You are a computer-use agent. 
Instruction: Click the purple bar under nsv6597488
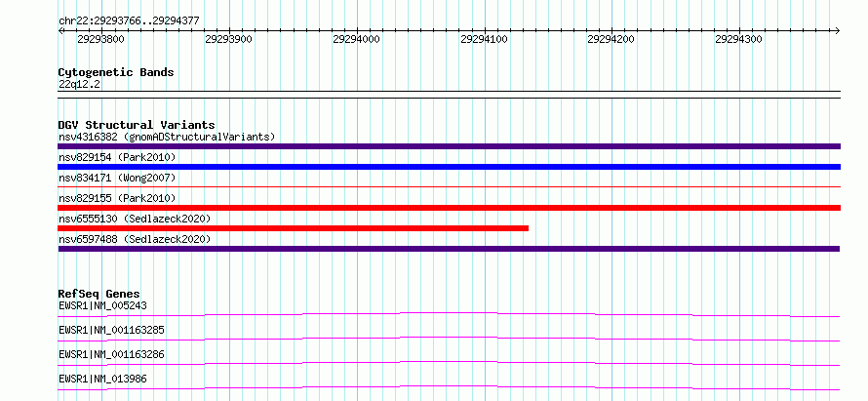point(449,249)
